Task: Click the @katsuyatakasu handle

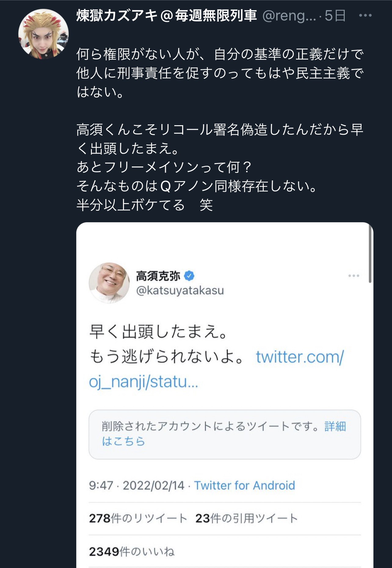Action: (180, 290)
